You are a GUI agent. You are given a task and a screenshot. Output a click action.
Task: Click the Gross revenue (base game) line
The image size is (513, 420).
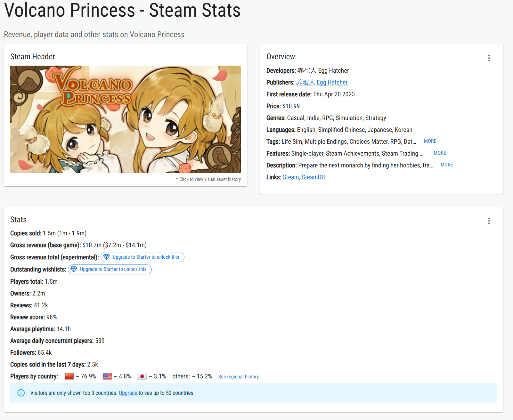click(78, 245)
